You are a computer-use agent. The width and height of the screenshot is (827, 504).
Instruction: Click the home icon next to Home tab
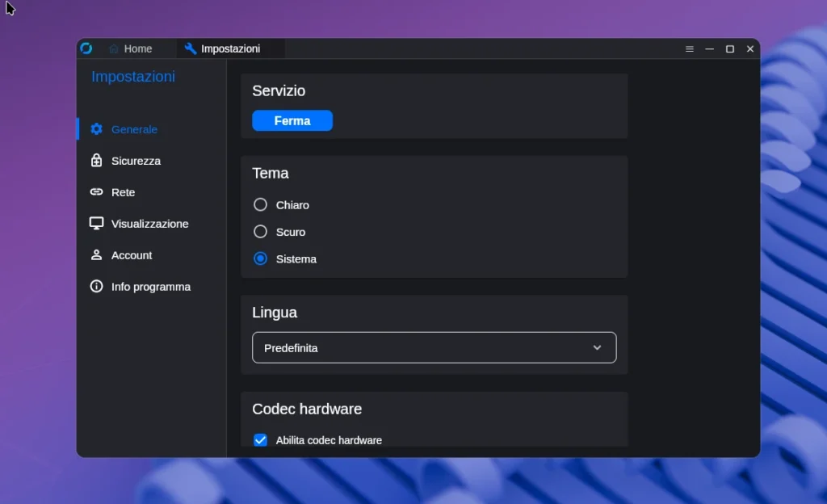[114, 48]
